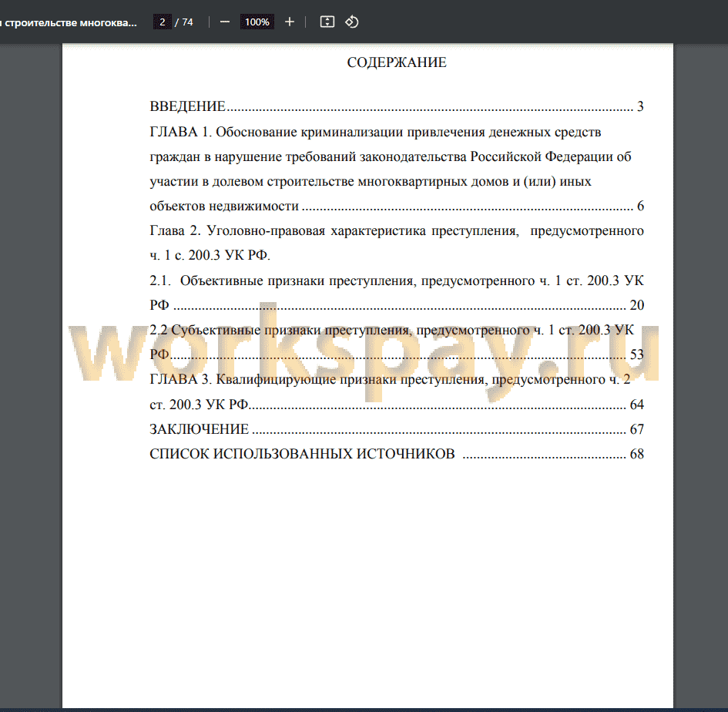Click the total page count 74
This screenshot has width=728, height=712.
pos(187,22)
